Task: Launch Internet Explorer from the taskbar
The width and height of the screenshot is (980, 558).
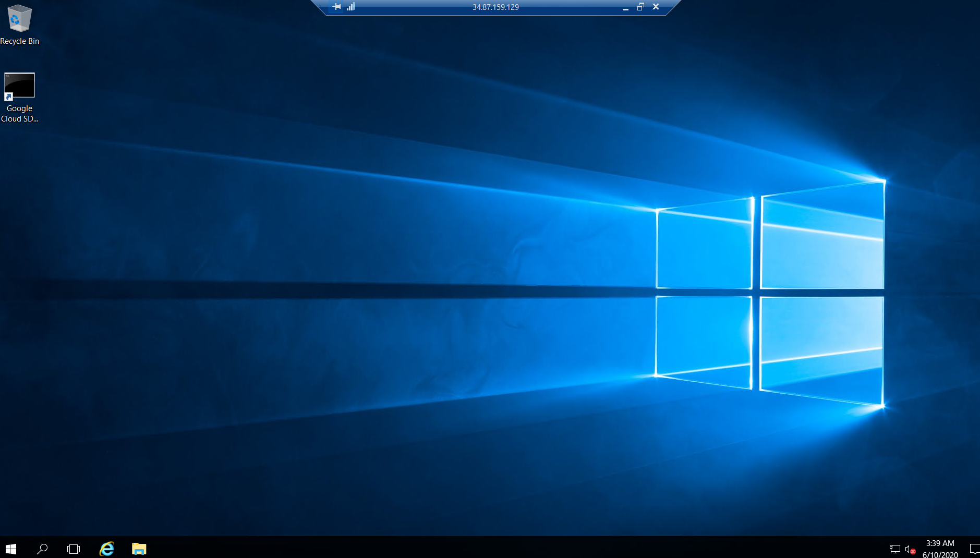Action: pyautogui.click(x=107, y=549)
